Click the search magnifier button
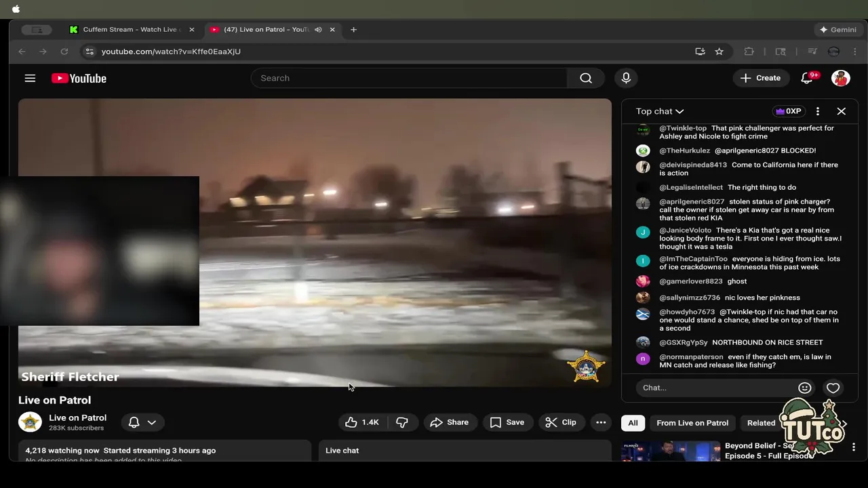The width and height of the screenshot is (868, 488). 586,78
